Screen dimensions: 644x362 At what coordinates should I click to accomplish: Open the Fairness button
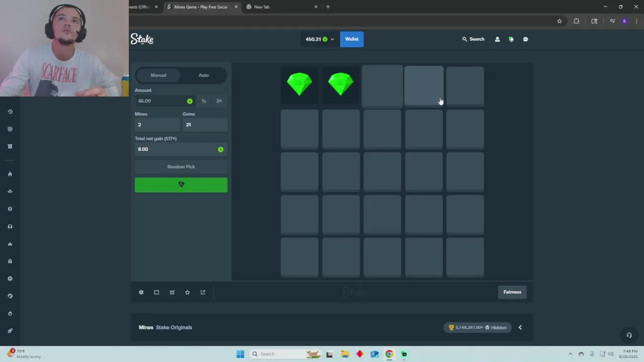tap(512, 292)
